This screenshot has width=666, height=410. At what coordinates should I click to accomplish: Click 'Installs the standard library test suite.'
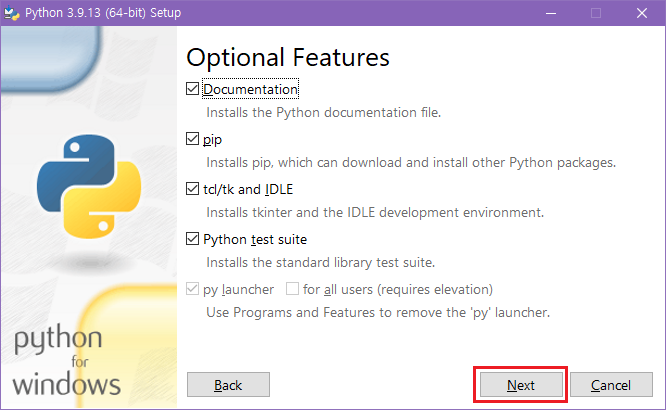coord(321,263)
